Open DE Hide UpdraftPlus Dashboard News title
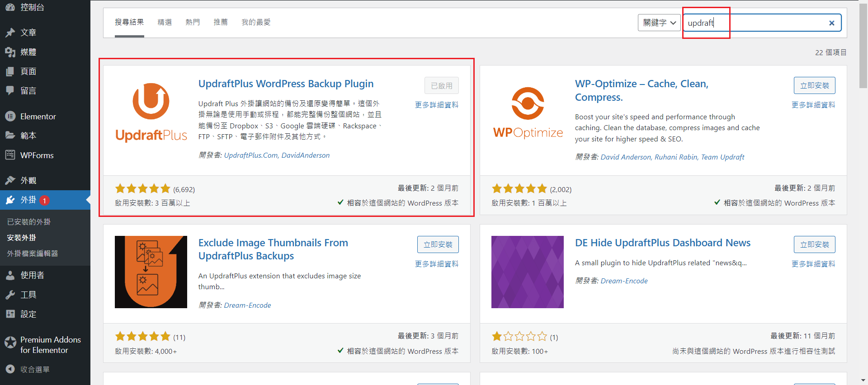This screenshot has height=385, width=868. point(663,243)
